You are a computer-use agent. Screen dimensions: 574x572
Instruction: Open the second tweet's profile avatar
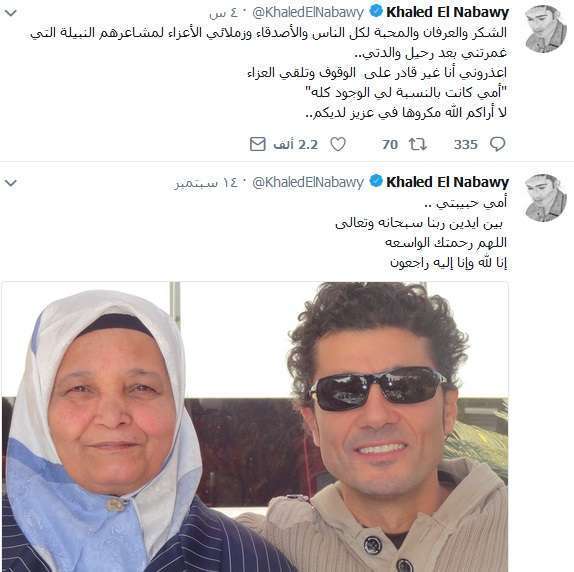click(545, 198)
